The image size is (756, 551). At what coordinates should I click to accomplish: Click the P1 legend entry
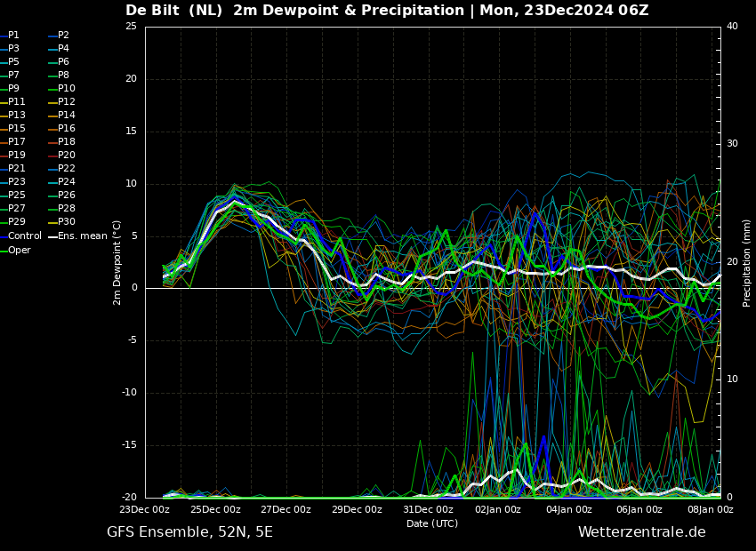click(10, 36)
